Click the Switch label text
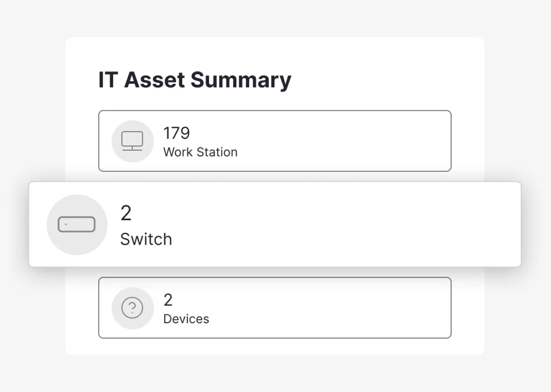 (146, 239)
